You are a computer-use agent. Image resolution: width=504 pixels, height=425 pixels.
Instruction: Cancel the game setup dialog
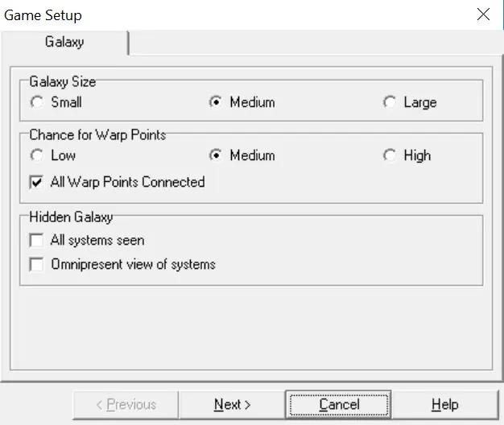(x=338, y=405)
